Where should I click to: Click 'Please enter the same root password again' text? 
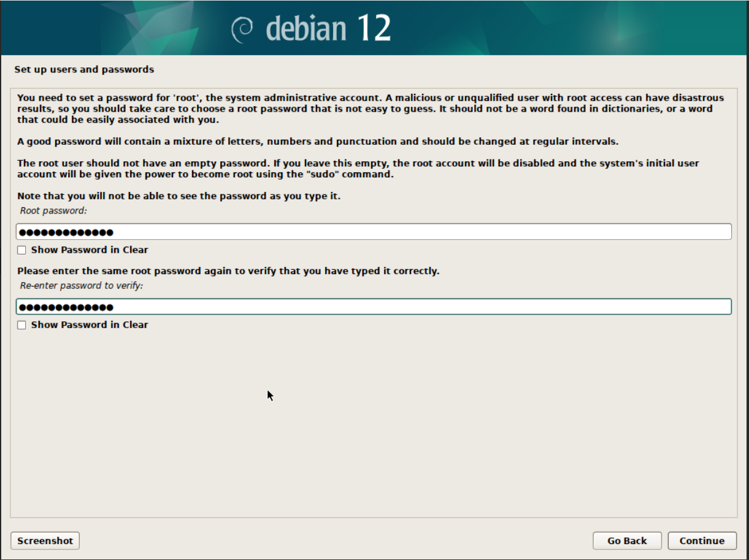(228, 270)
